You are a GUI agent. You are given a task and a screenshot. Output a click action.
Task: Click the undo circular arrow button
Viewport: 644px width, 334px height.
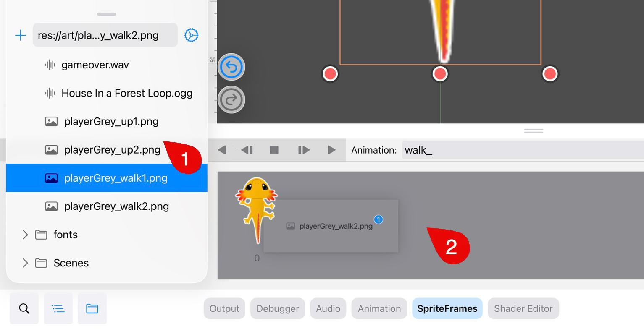(x=231, y=67)
